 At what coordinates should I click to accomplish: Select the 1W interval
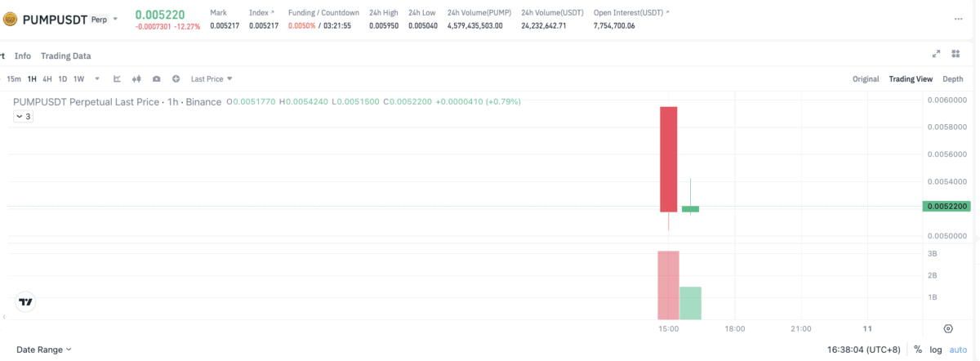(x=79, y=79)
